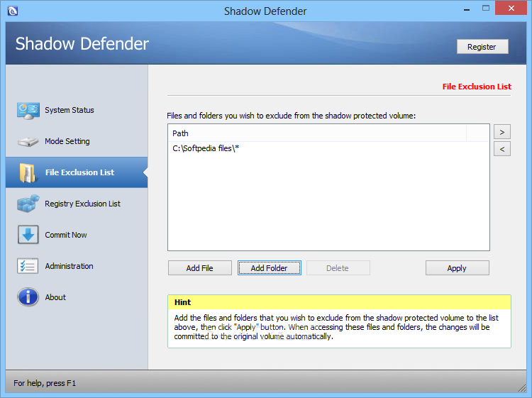Image resolution: width=532 pixels, height=398 pixels.
Task: Click the Delete button
Action: coord(338,268)
